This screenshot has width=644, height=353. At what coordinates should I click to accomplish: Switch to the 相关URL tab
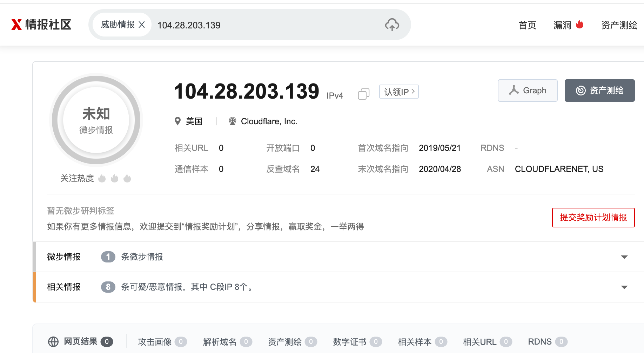click(x=487, y=342)
